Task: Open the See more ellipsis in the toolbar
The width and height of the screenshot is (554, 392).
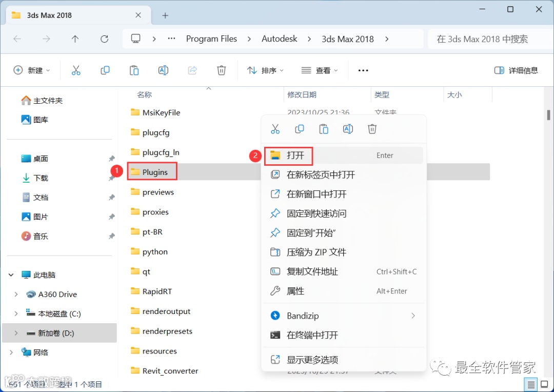Action: click(x=363, y=70)
